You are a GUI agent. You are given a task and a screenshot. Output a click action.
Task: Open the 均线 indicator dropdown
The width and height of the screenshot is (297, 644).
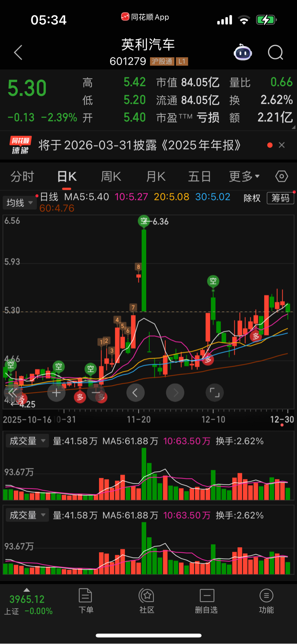click(19, 203)
